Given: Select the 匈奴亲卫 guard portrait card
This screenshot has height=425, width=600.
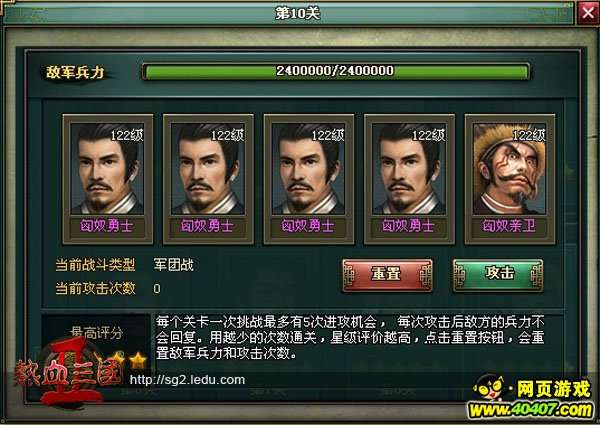Looking at the screenshot, I should click(x=510, y=179).
